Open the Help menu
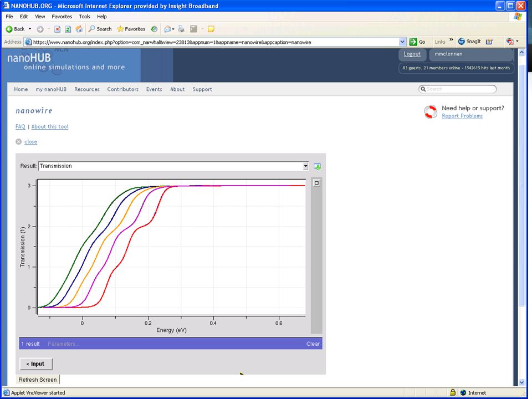This screenshot has width=532, height=399. tap(102, 16)
